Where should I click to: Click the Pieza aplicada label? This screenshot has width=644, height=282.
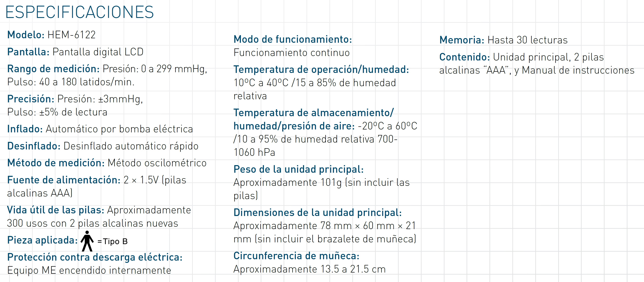42,240
